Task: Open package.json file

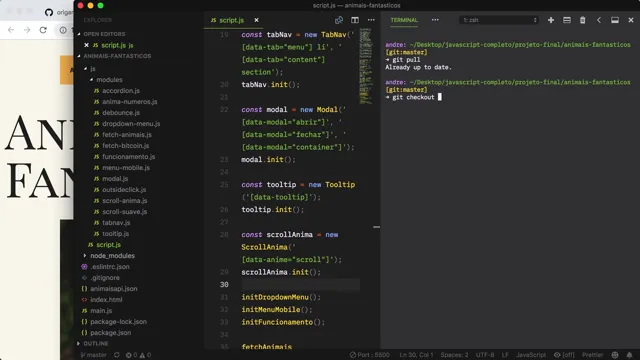Action: point(111,333)
